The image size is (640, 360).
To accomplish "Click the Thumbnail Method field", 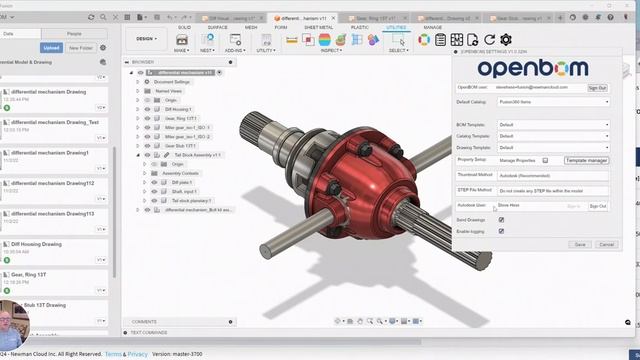I will (553, 176).
